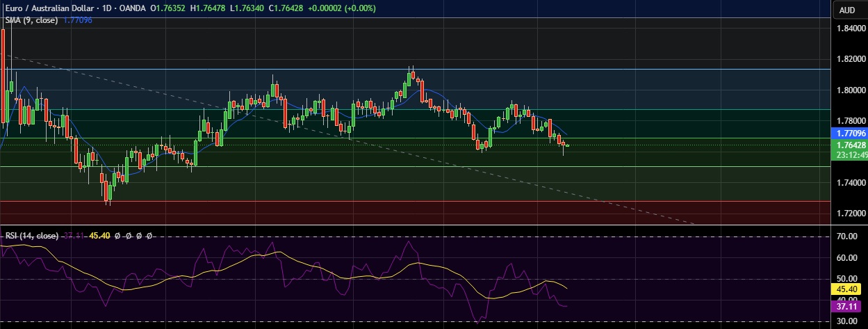
Task: Select the SMA (9, close) indicator legend
Action: [32, 20]
